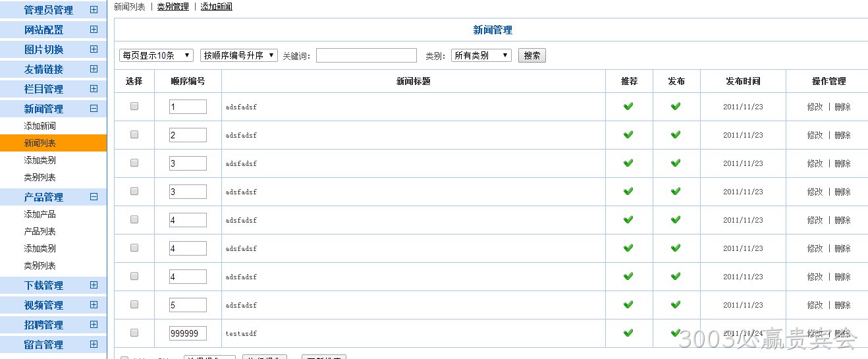
Task: Expand the 管理员管理 menu plus icon
Action: coord(94,10)
